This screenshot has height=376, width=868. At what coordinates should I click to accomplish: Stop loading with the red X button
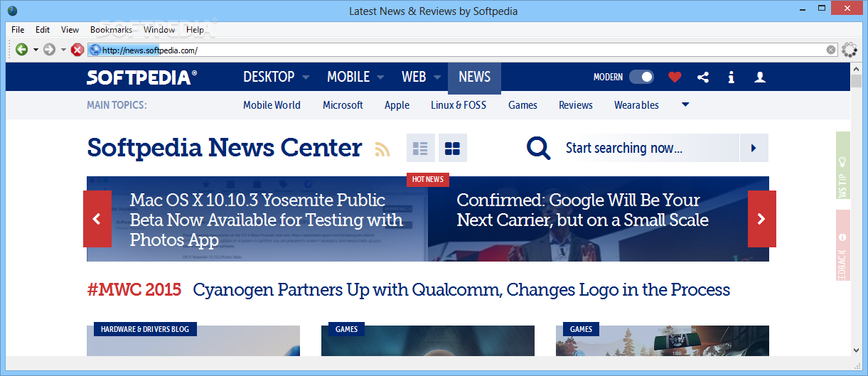pos(77,50)
